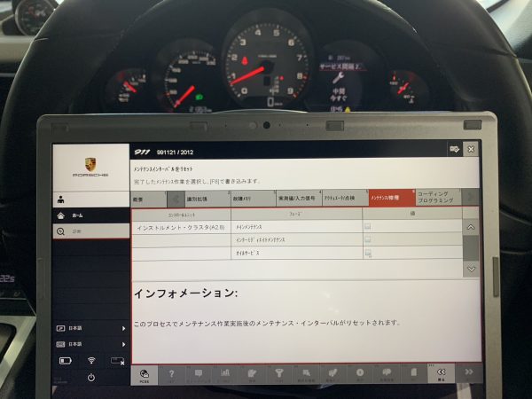This screenshot has width=532, height=399.
Task: Select the インストルメント・クラスタ row cell
Action: click(181, 227)
